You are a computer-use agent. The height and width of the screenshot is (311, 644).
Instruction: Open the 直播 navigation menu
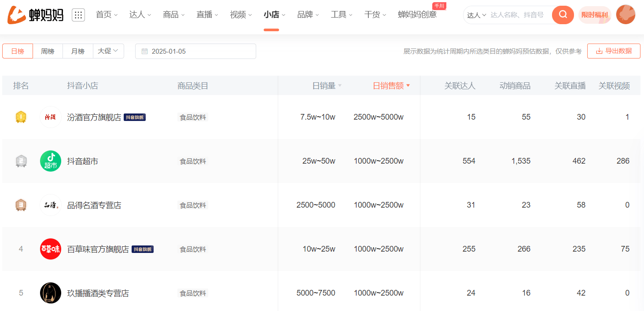click(x=207, y=15)
